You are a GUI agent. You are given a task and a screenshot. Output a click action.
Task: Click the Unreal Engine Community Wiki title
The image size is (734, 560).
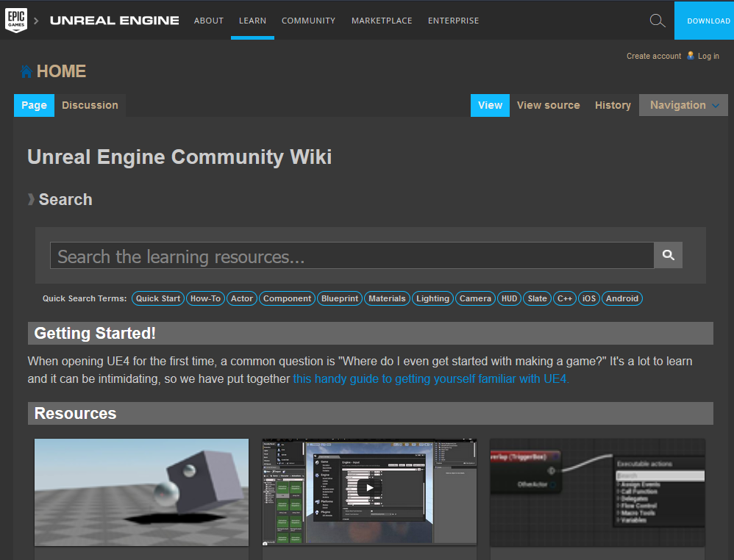click(179, 157)
